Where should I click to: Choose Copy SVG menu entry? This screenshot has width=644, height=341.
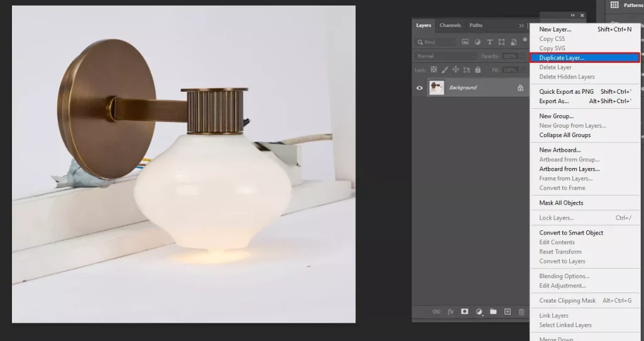[585, 48]
